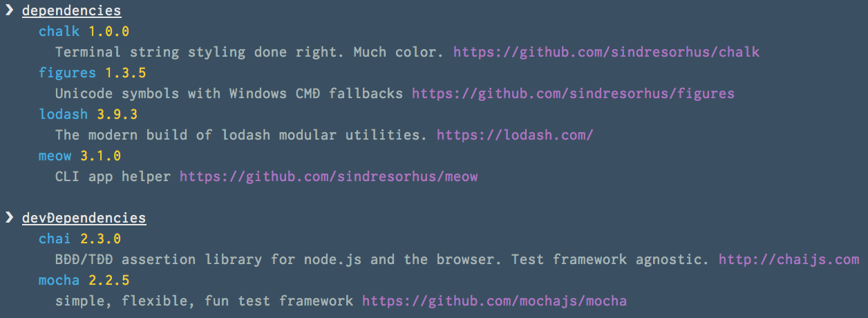Image resolution: width=868 pixels, height=318 pixels.
Task: Select the devDependencies section heading
Action: pos(84,218)
